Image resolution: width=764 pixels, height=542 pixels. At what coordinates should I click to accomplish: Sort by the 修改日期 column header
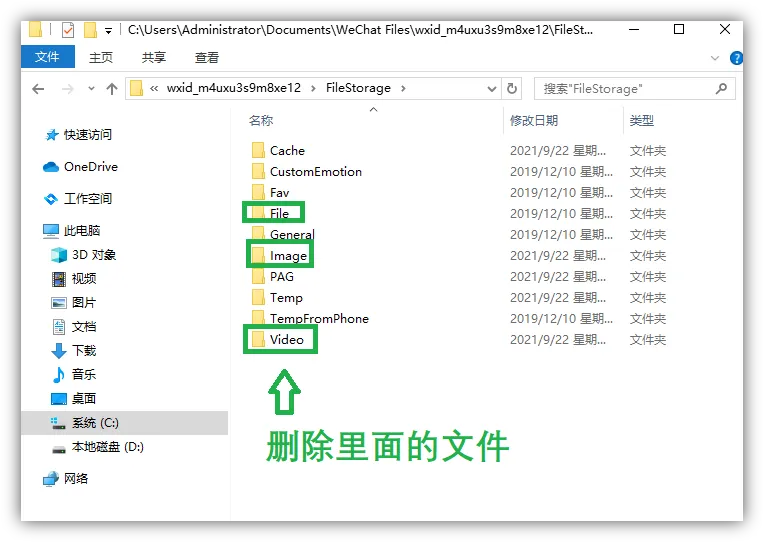pos(534,120)
